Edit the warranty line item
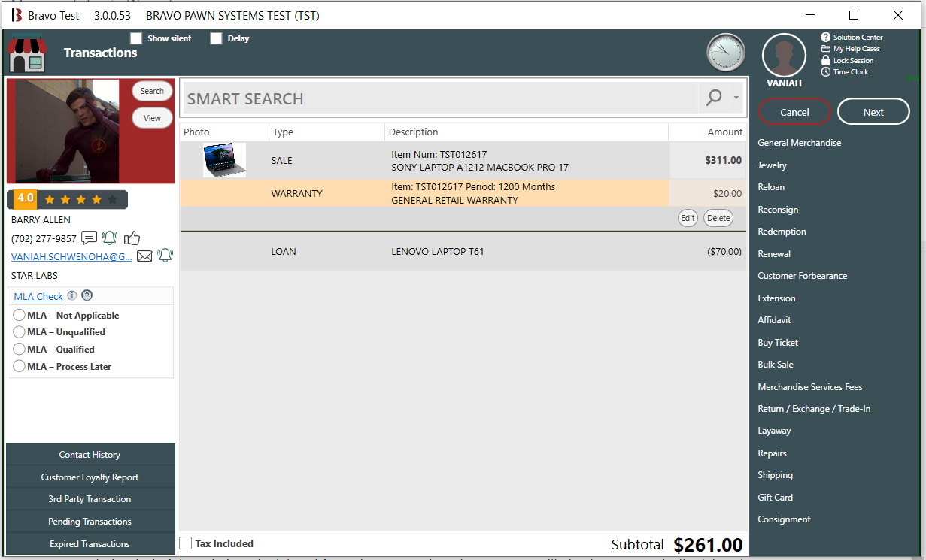Screen dimensions: 926x560 pos(688,218)
